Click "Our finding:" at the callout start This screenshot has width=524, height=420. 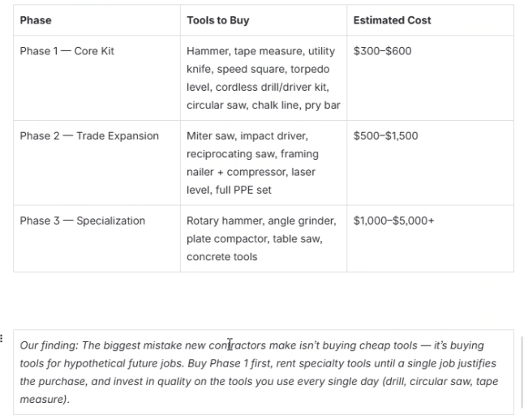[49, 344]
